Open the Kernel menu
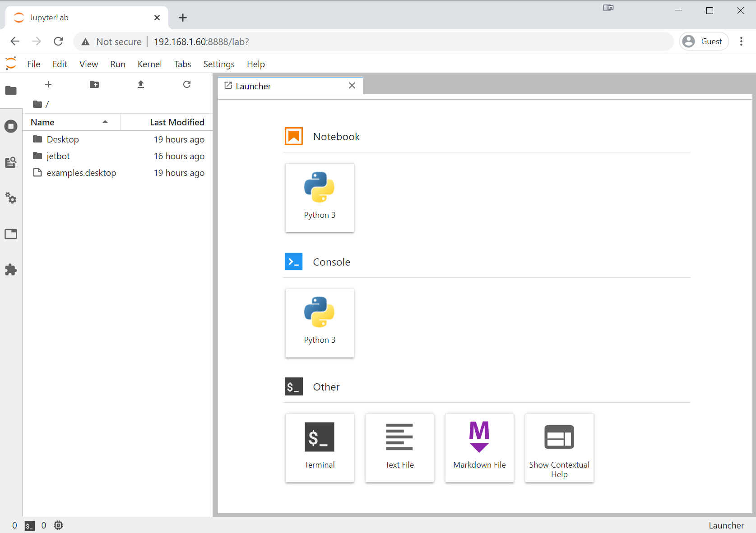The image size is (756, 533). [150, 64]
